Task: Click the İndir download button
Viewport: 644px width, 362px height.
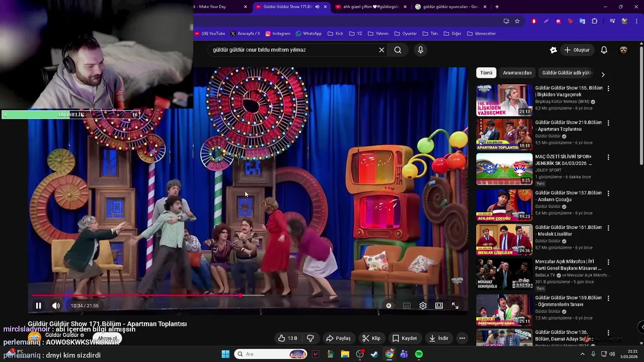Action: point(438,338)
